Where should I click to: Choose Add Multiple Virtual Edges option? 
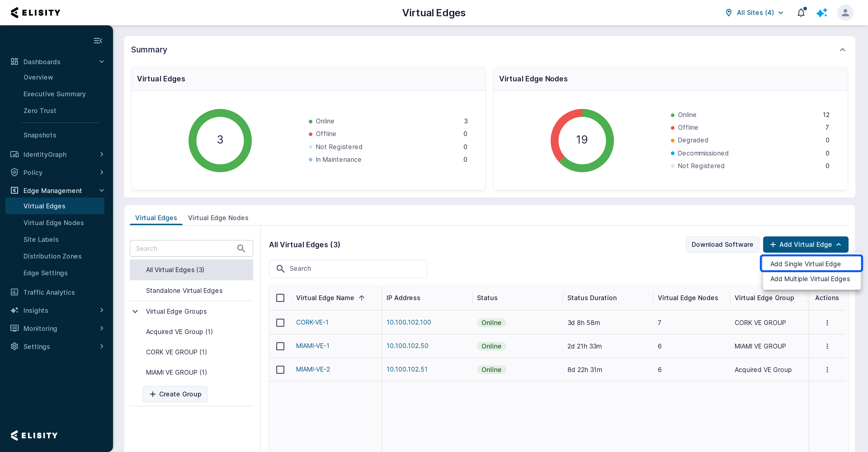(x=810, y=279)
